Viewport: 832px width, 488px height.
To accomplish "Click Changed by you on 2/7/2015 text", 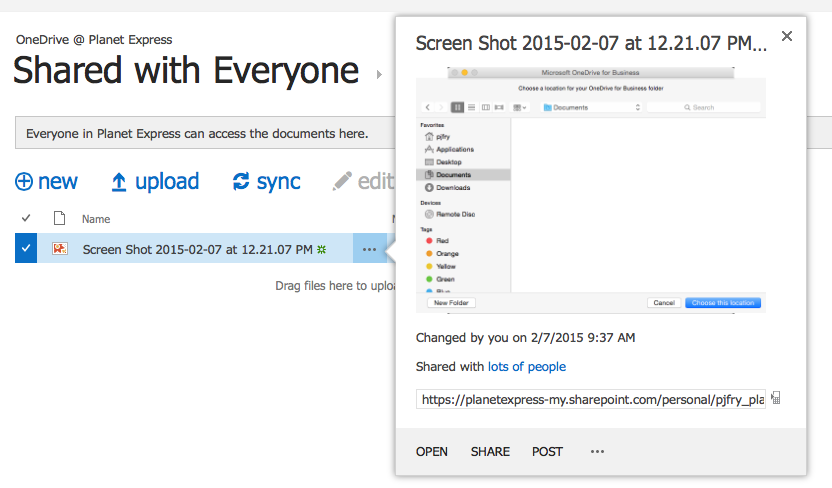I will pyautogui.click(x=525, y=337).
